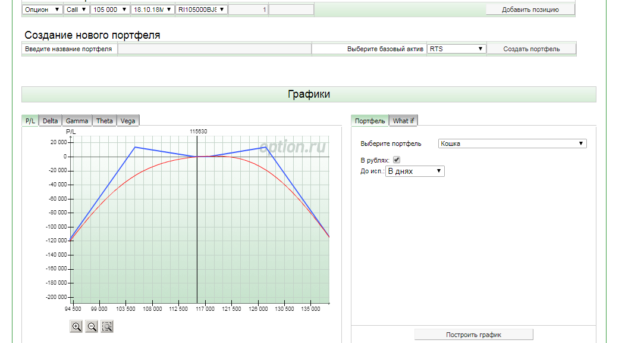Viewport: 644px width, 343px height.
Task: Click the -200 000 y-axis label
Action: click(x=56, y=297)
